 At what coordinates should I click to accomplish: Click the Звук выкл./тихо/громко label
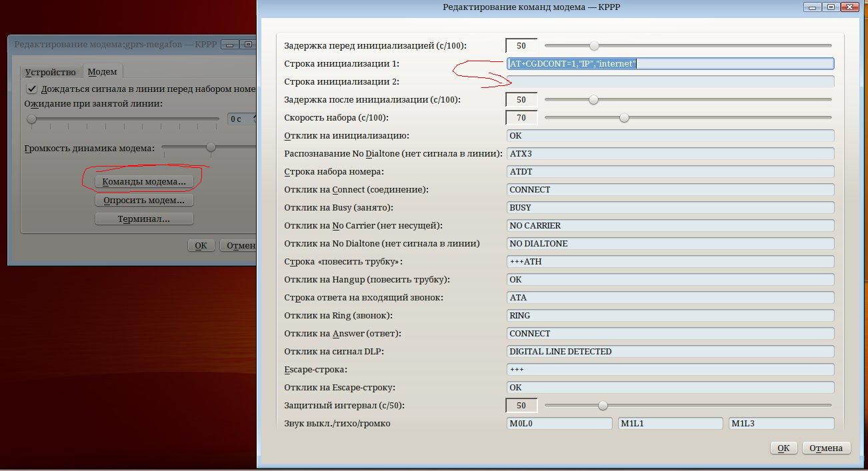(x=337, y=424)
